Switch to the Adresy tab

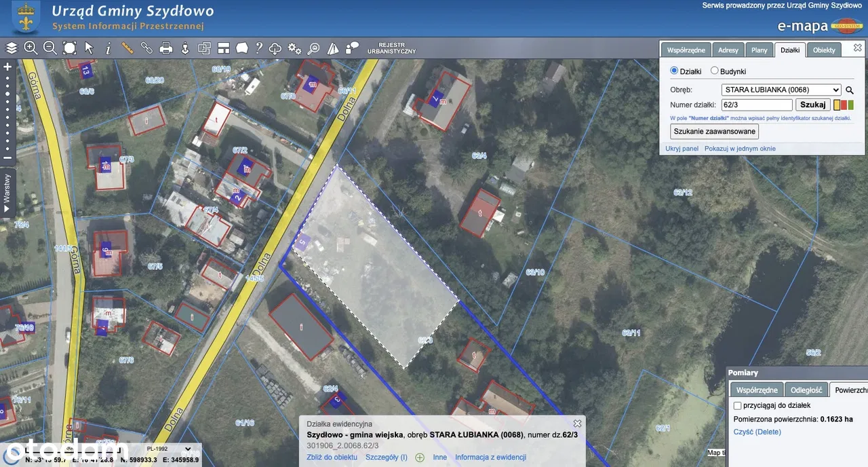pos(728,50)
